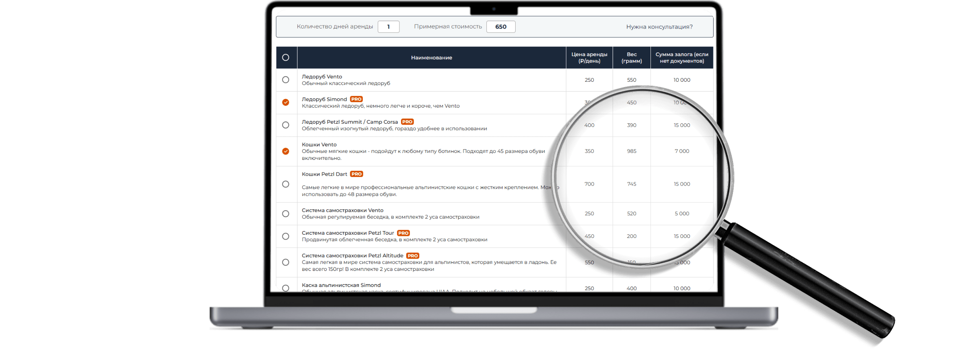Click weight 985 in Кошки Vento row

(x=631, y=151)
